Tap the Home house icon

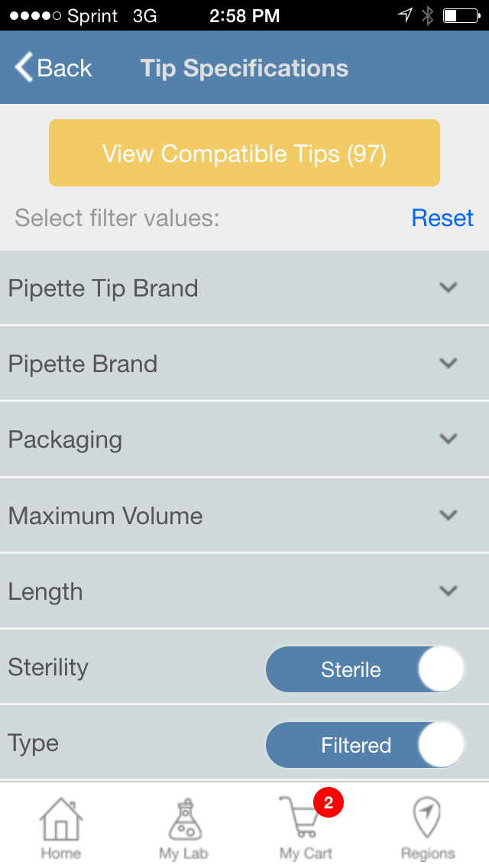[x=61, y=819]
